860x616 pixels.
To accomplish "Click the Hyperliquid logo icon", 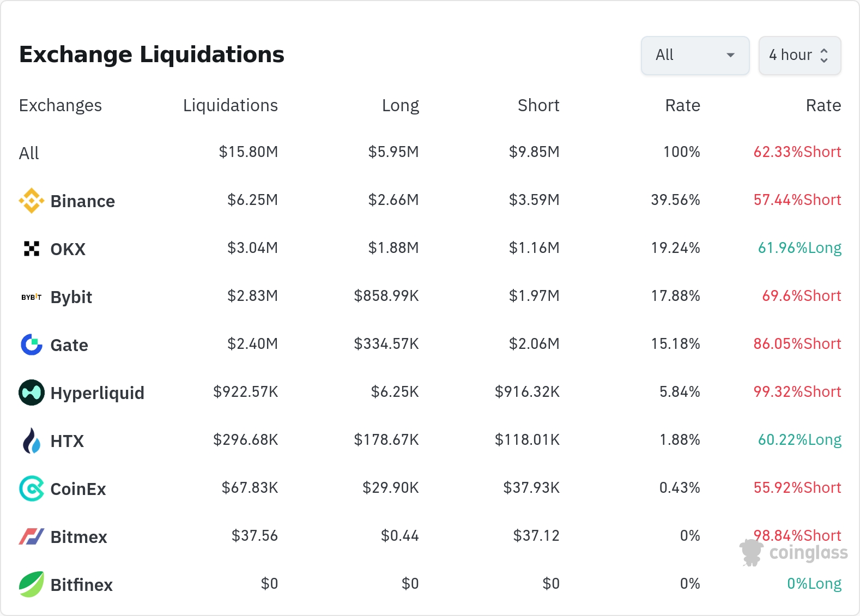I will click(x=32, y=392).
